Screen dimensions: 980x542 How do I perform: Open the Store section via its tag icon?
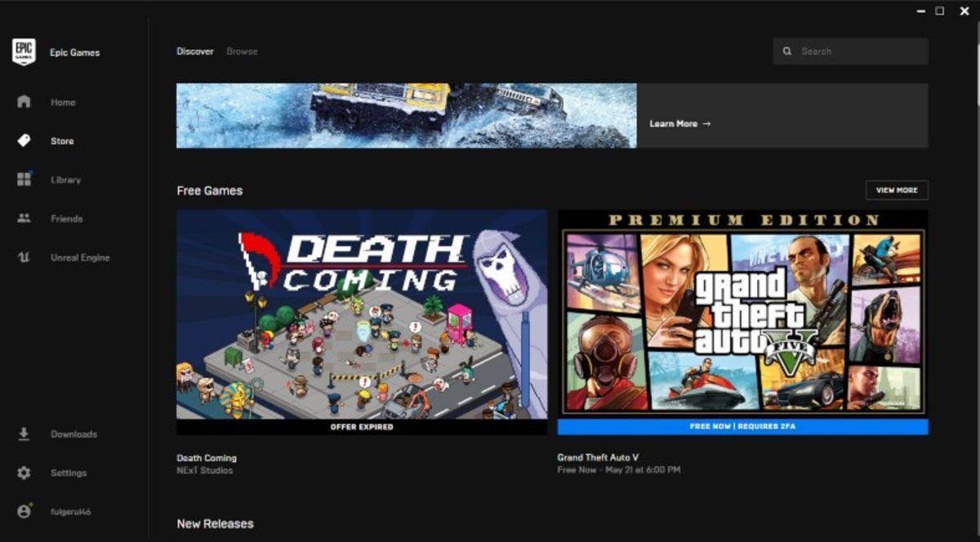24,140
